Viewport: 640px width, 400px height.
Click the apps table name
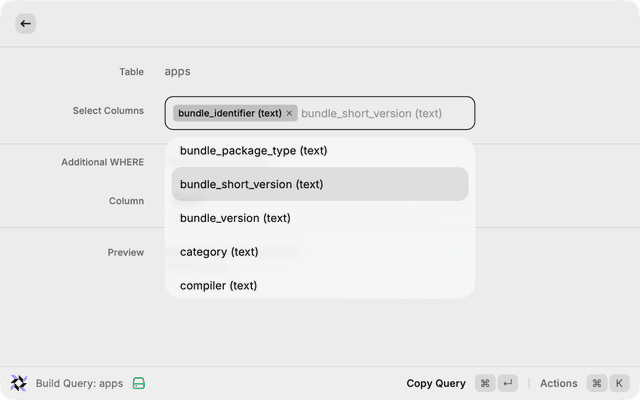tap(177, 71)
